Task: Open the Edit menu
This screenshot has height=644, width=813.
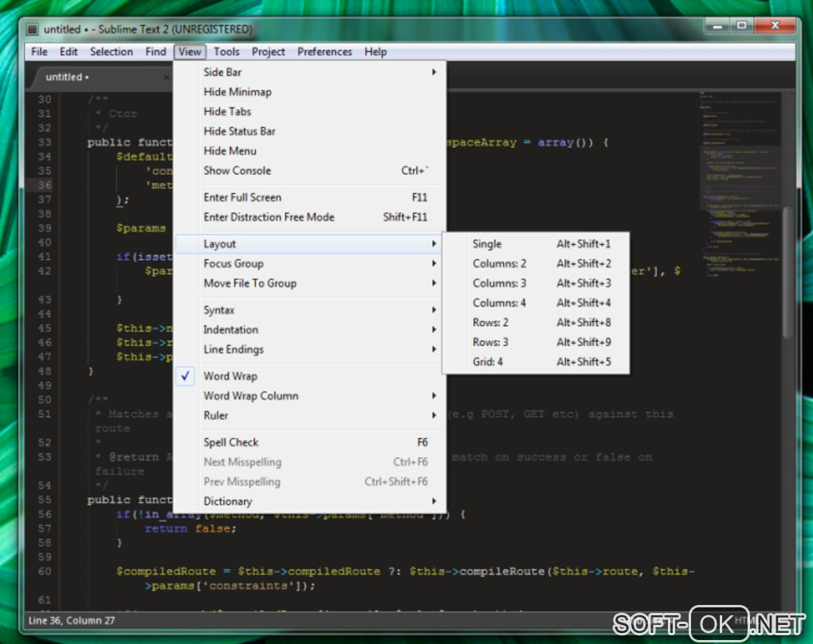Action: (x=69, y=52)
